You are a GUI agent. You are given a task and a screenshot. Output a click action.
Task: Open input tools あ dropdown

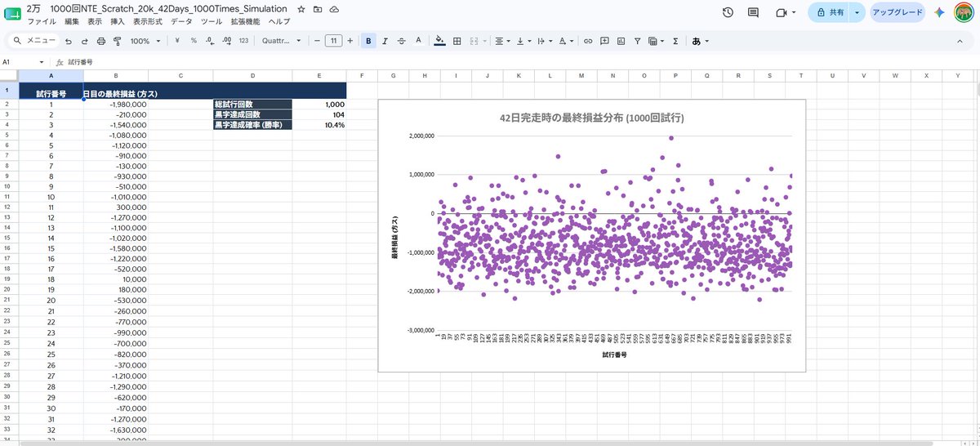click(701, 40)
